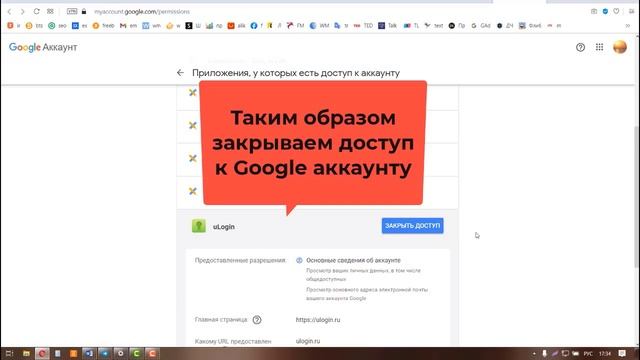Click the ЗАКРЫТЬ ДОСТУП button
640x360 pixels.
(413, 226)
